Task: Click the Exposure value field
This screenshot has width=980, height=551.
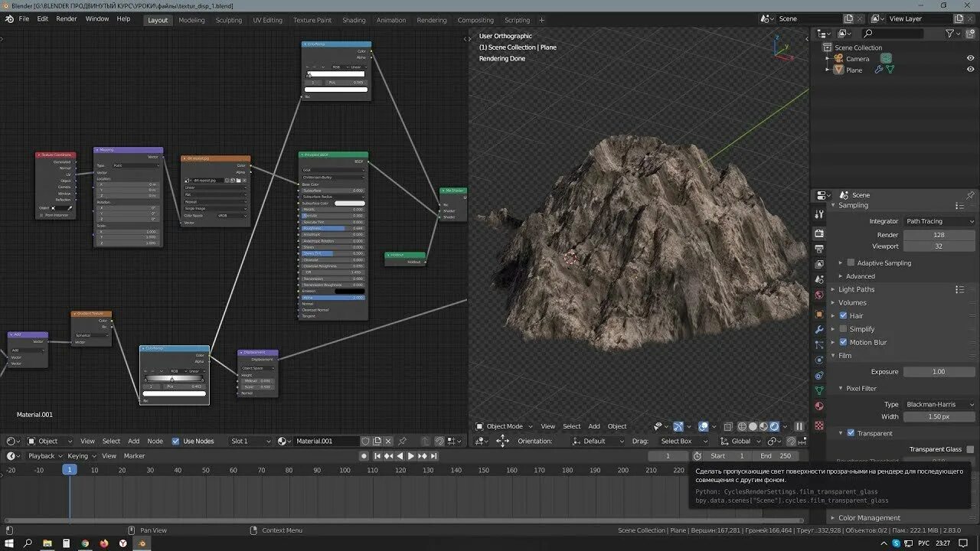Action: click(x=939, y=372)
